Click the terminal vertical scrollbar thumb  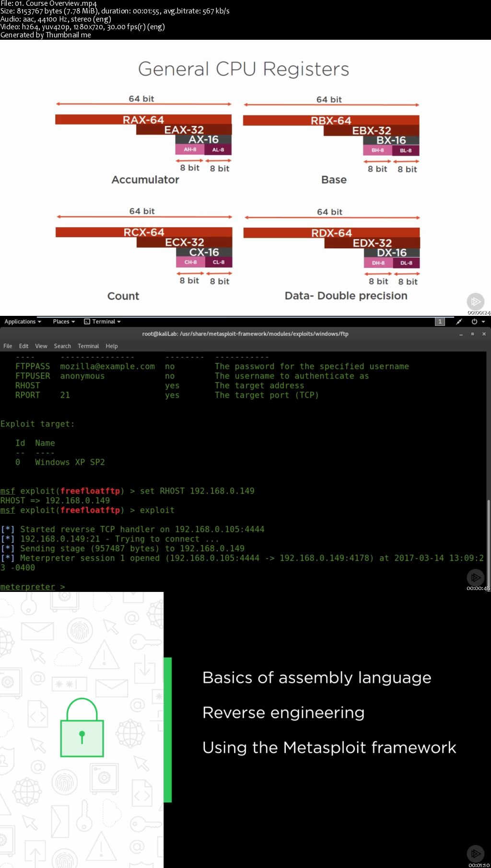(x=489, y=545)
